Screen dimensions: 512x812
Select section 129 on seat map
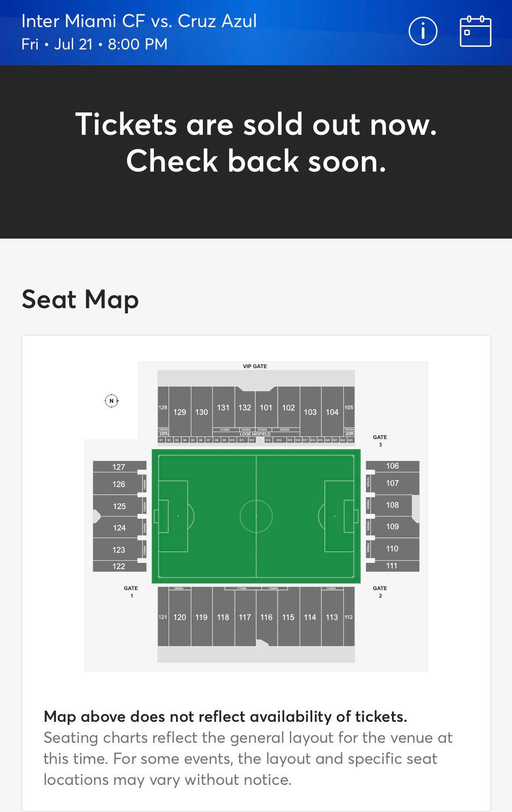point(180,411)
